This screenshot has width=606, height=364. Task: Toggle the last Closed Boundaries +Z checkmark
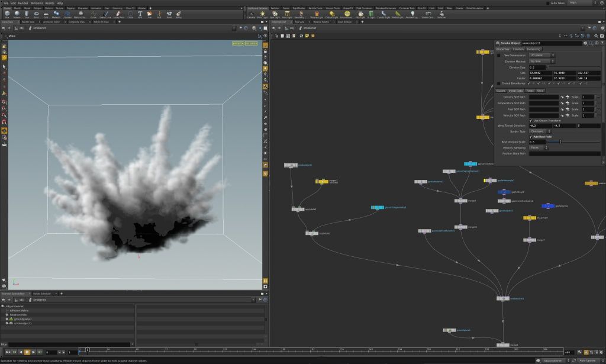point(581,83)
